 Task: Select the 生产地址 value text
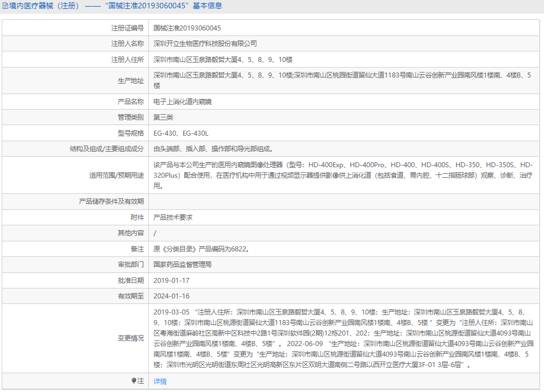click(x=343, y=80)
